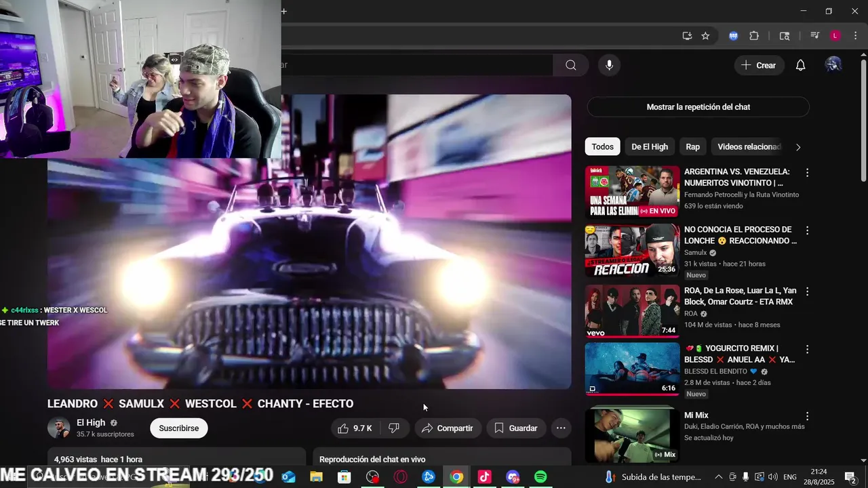Image resolution: width=868 pixels, height=488 pixels.
Task: Open the volume icon in system tray
Action: [772, 477]
